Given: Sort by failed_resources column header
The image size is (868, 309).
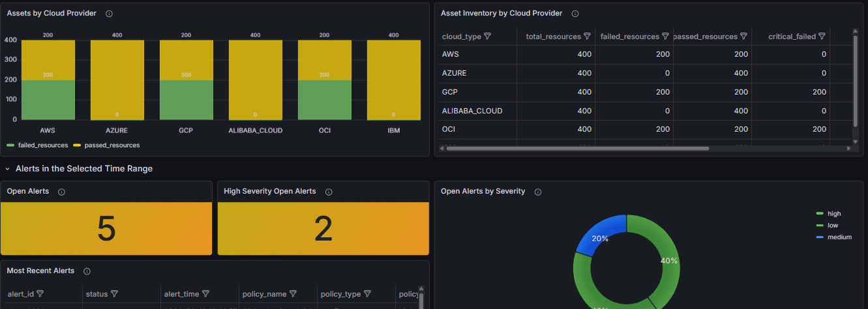Looking at the screenshot, I should point(629,37).
